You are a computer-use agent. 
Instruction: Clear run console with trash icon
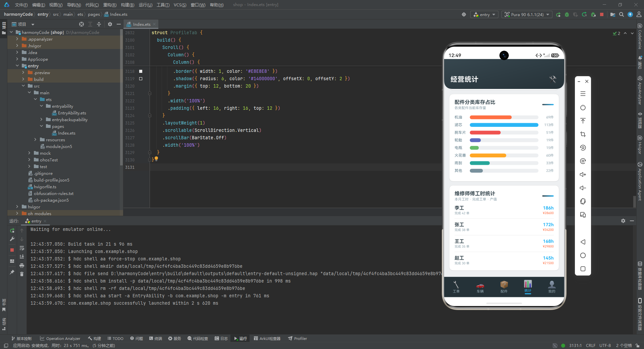pos(21,274)
